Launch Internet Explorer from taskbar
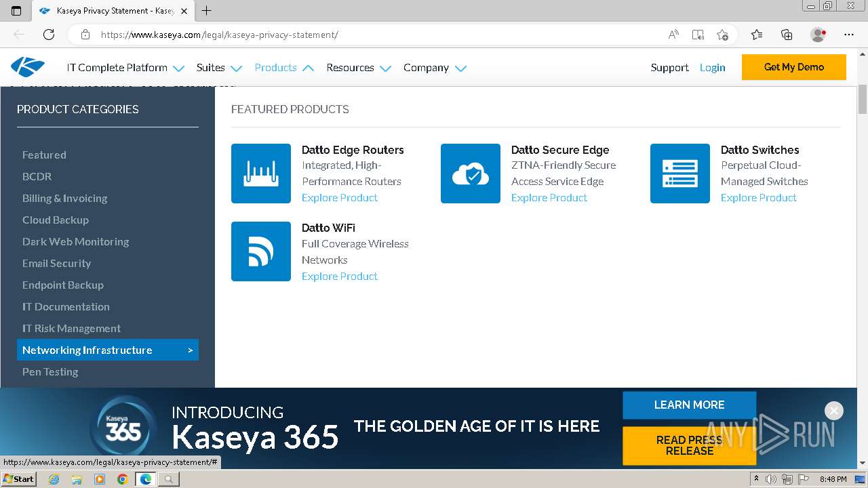 (54, 479)
